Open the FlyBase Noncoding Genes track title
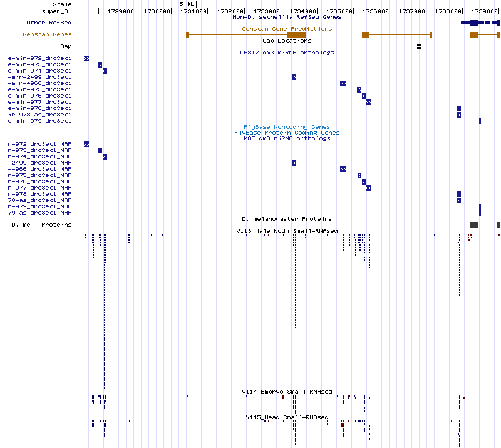The height and width of the screenshot is (448, 501). click(x=287, y=127)
